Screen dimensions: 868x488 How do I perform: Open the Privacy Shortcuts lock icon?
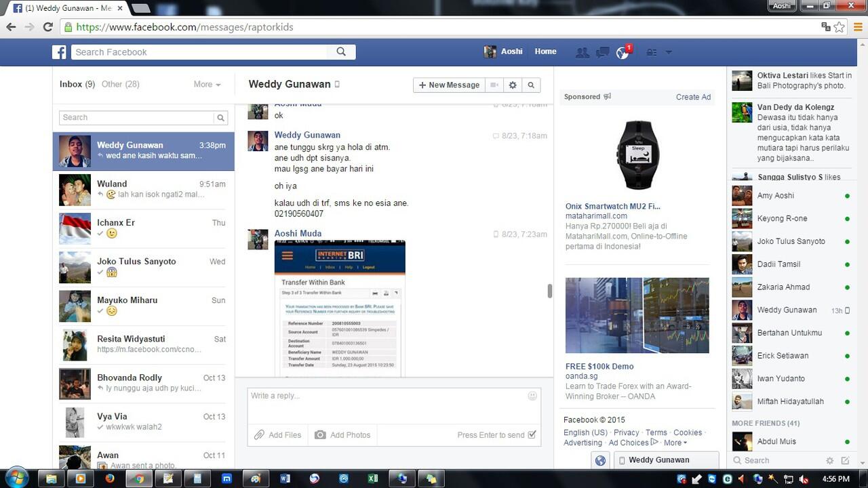coord(652,52)
